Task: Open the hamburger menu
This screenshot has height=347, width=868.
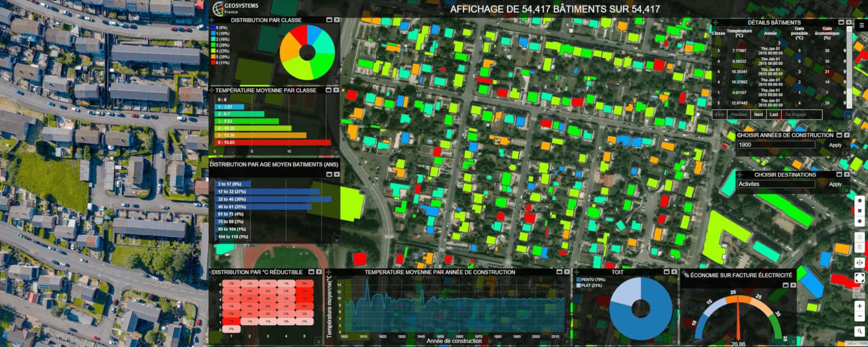Action: coord(862,25)
